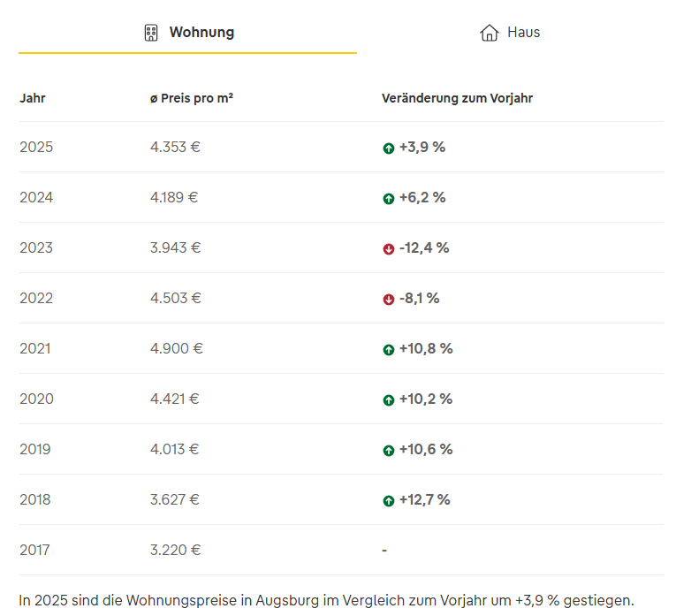Click the 3.220 € price value
Viewport: 676px width, 616px height.
pyautogui.click(x=175, y=550)
